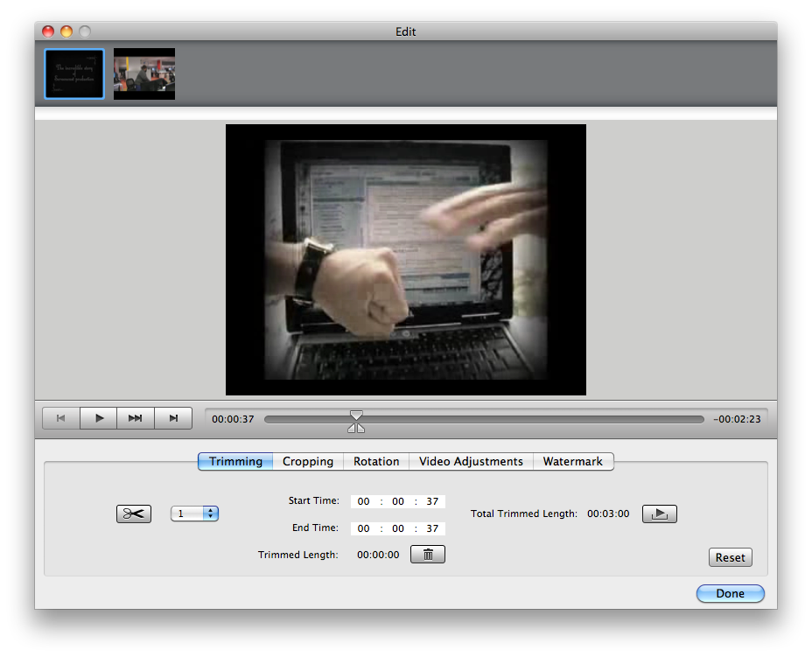Select the Trimming tab
The image size is (812, 657).
pyautogui.click(x=235, y=461)
